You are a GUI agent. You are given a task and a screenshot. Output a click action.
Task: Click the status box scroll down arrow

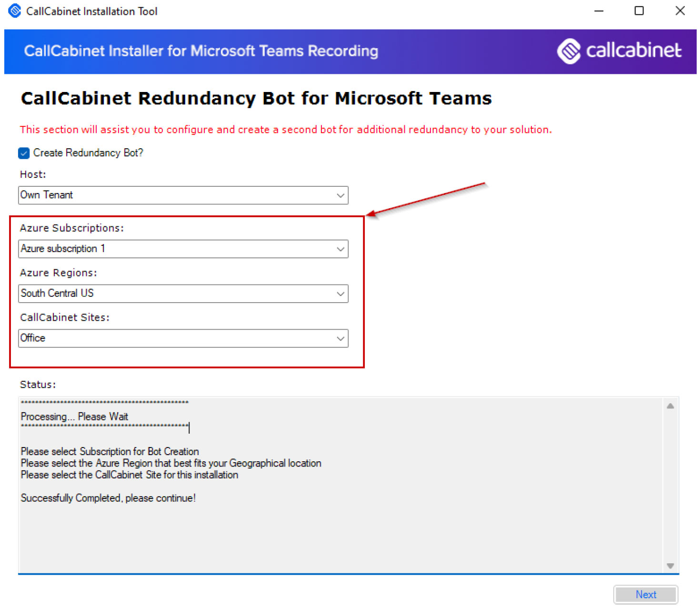click(670, 566)
